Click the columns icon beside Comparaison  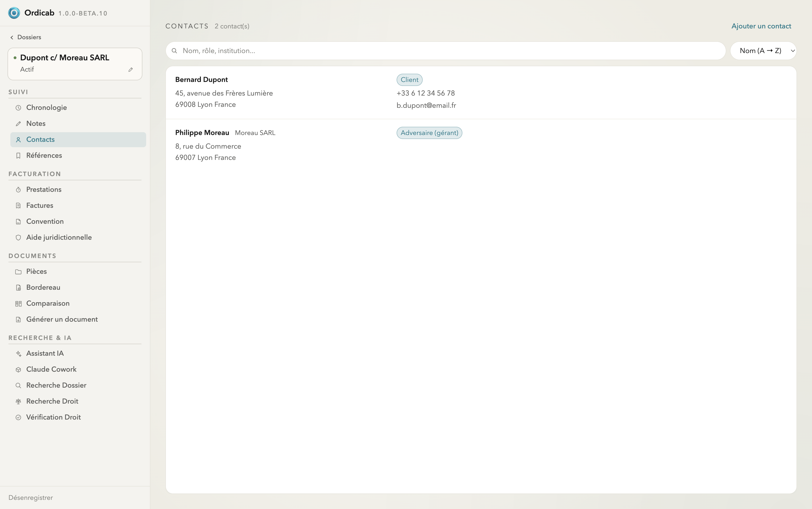(x=19, y=304)
